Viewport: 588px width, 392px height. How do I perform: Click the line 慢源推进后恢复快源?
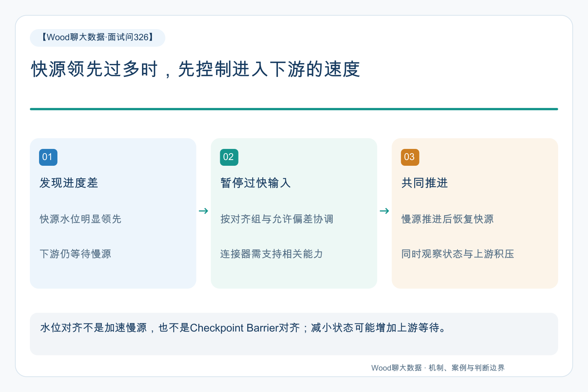pyautogui.click(x=448, y=219)
